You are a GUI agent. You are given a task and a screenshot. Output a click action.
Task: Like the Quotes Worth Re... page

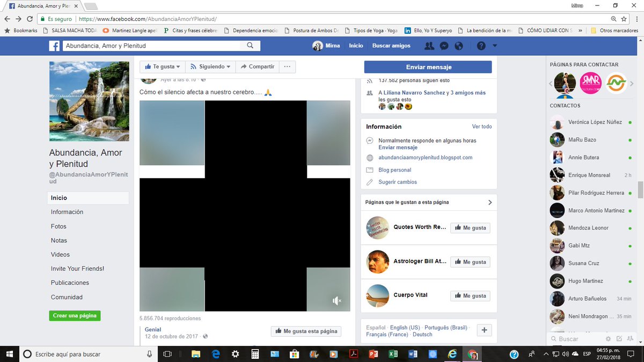(470, 228)
